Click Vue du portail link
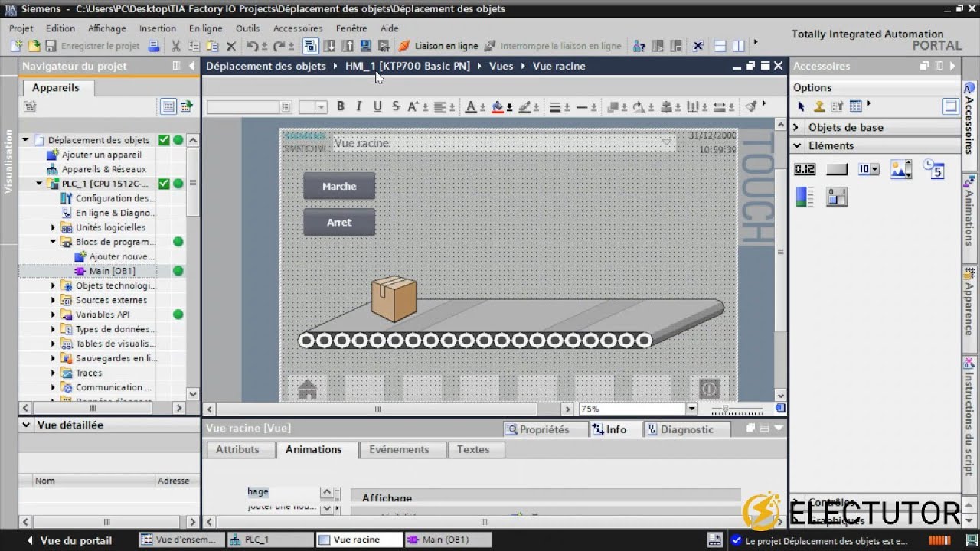The image size is (980, 551). point(69,540)
